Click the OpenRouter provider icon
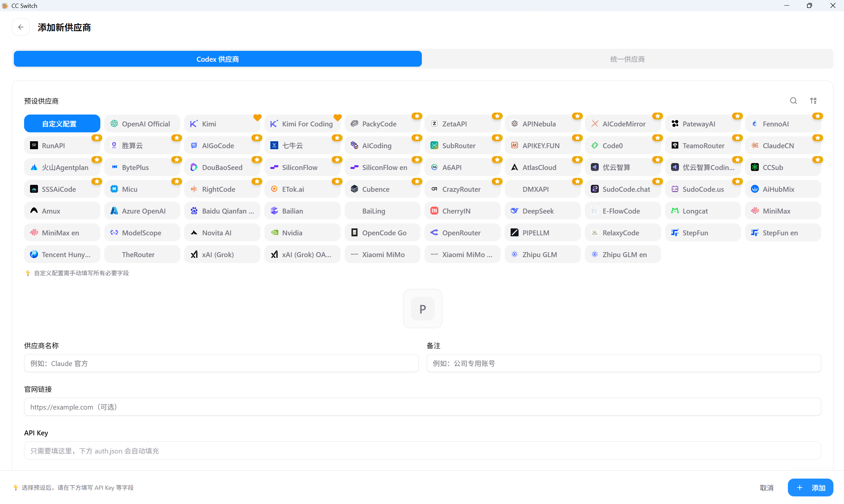The image size is (844, 504). tap(434, 233)
